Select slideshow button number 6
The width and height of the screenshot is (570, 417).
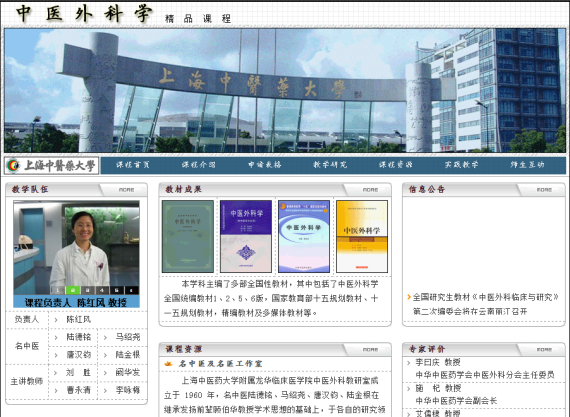click(132, 290)
